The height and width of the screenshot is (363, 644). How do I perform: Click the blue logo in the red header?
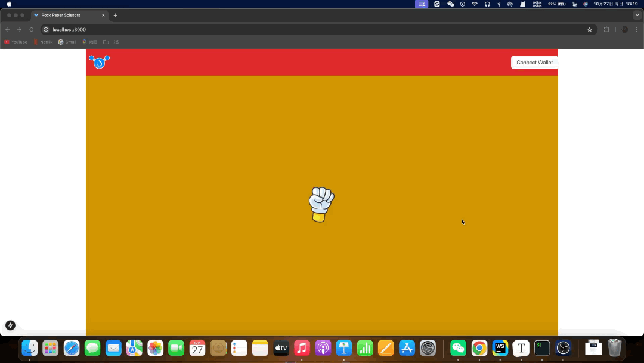pos(99,62)
